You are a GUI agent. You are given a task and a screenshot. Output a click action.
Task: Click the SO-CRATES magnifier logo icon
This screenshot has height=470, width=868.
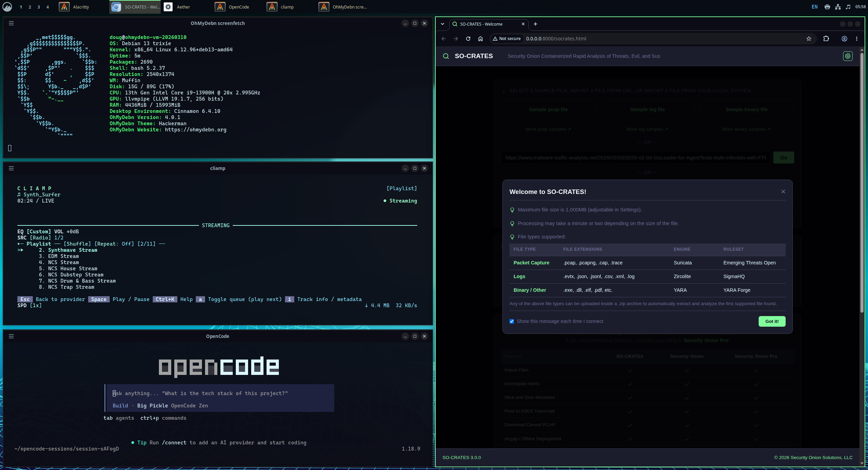(x=446, y=56)
